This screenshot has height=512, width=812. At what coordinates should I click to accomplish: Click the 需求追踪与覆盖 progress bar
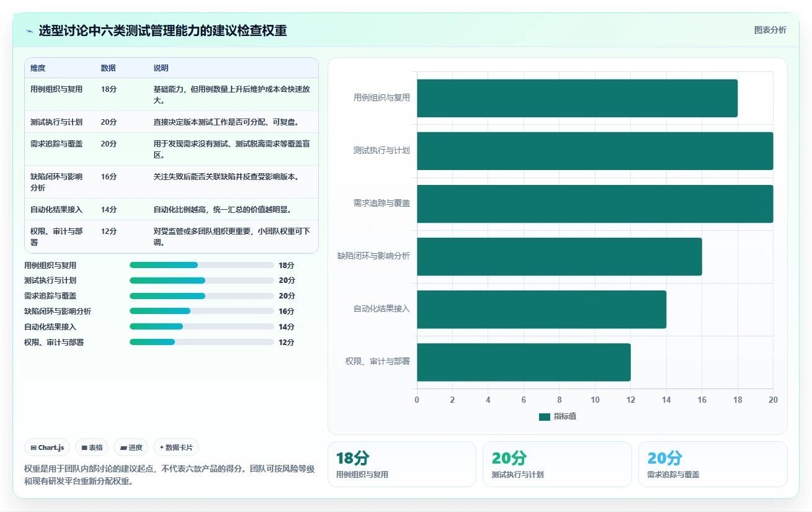pyautogui.click(x=202, y=296)
